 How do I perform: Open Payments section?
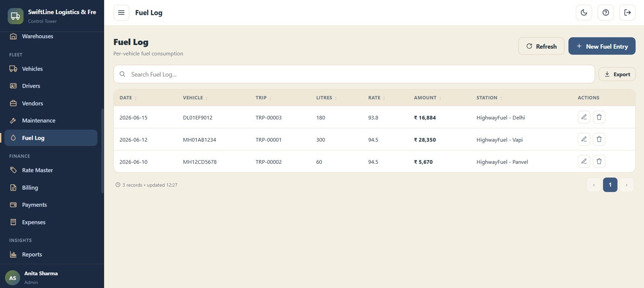(51, 205)
